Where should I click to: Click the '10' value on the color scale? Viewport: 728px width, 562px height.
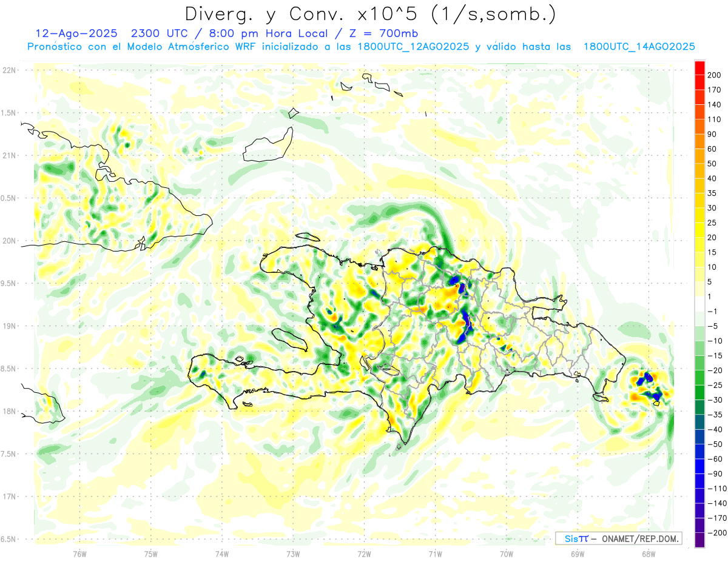tap(712, 267)
